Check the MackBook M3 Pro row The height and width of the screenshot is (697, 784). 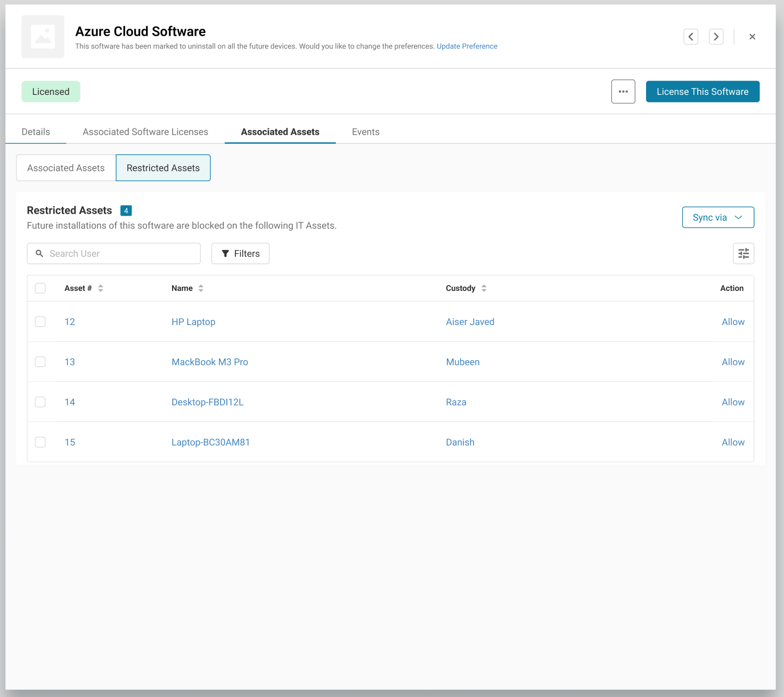pyautogui.click(x=40, y=362)
